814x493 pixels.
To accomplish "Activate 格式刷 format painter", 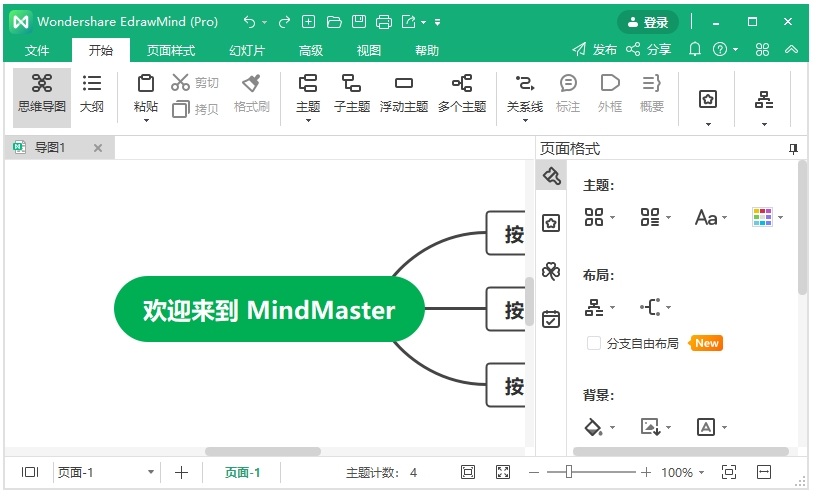I will [252, 94].
